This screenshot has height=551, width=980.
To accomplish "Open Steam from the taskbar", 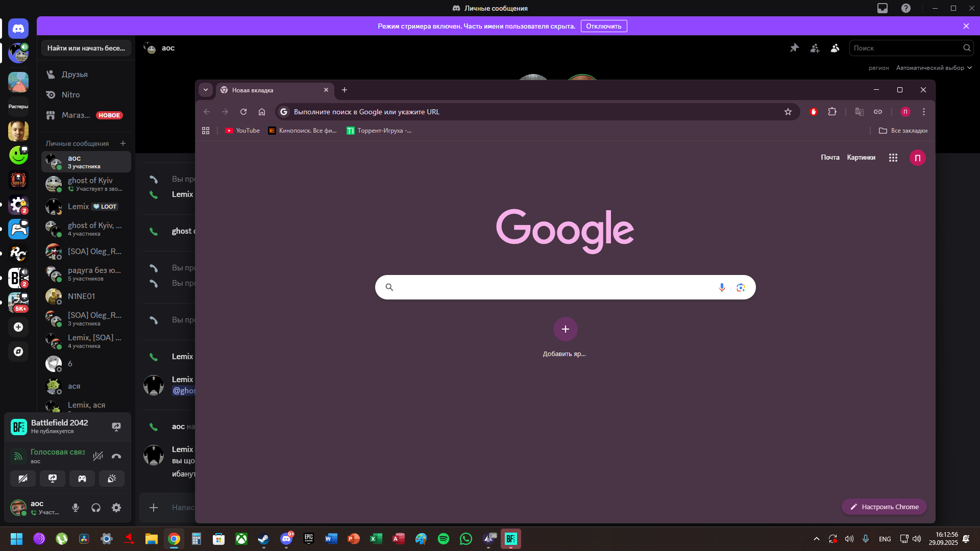I will click(264, 539).
